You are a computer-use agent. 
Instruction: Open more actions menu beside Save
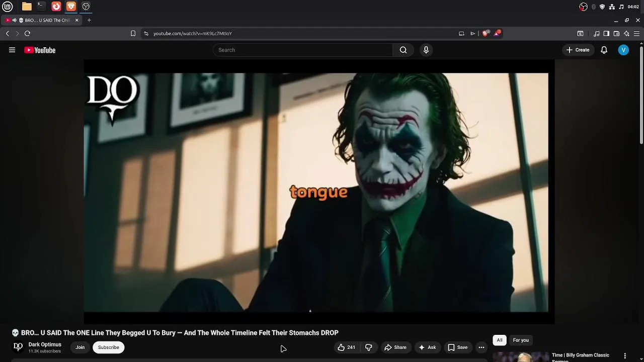pos(481,347)
